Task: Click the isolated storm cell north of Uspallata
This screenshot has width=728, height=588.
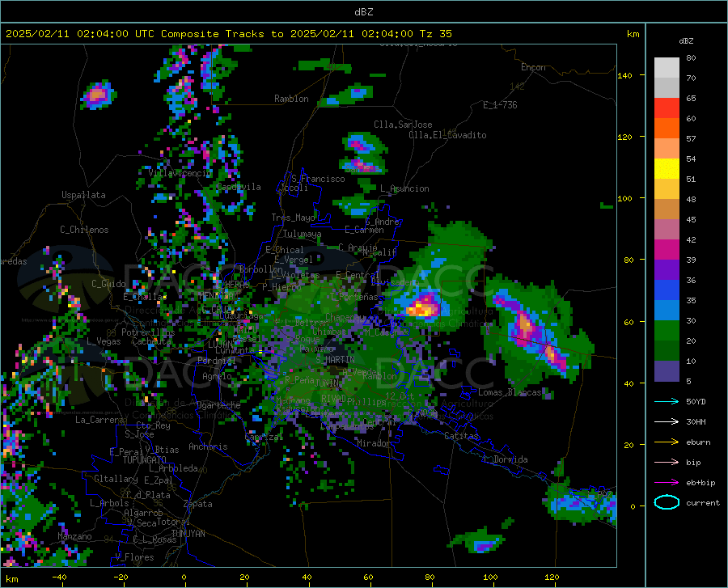Action: 98,95
